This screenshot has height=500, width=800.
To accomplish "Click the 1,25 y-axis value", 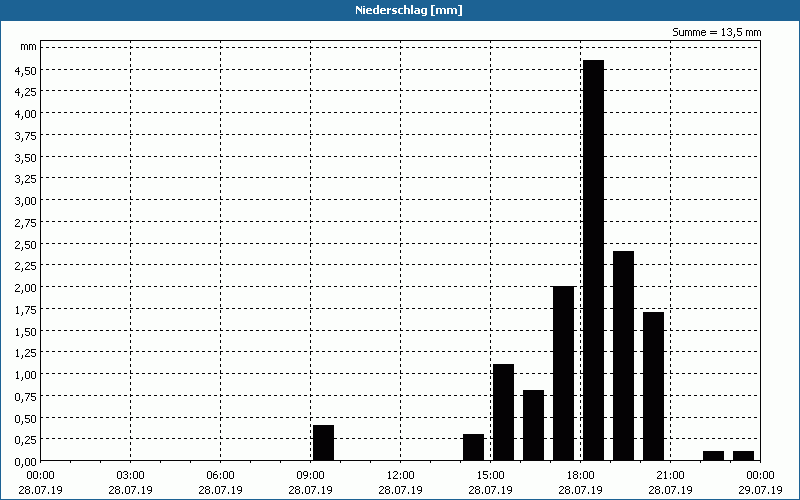I will coord(26,354).
